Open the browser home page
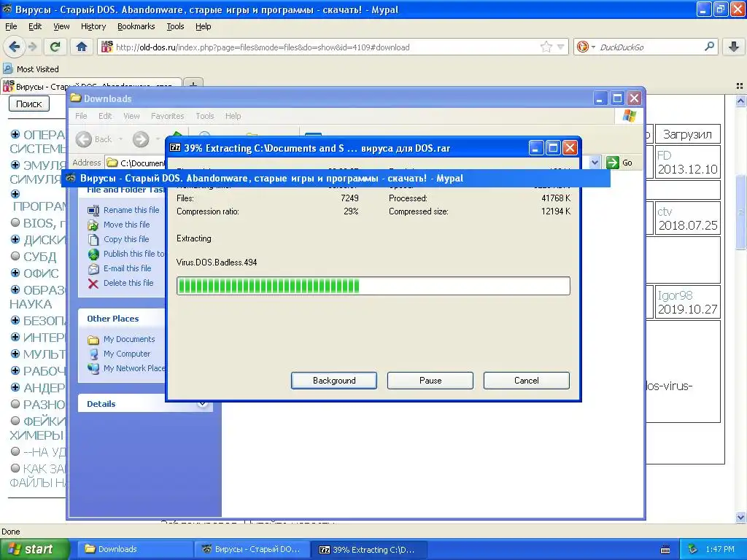The height and width of the screenshot is (560, 747). pyautogui.click(x=82, y=47)
